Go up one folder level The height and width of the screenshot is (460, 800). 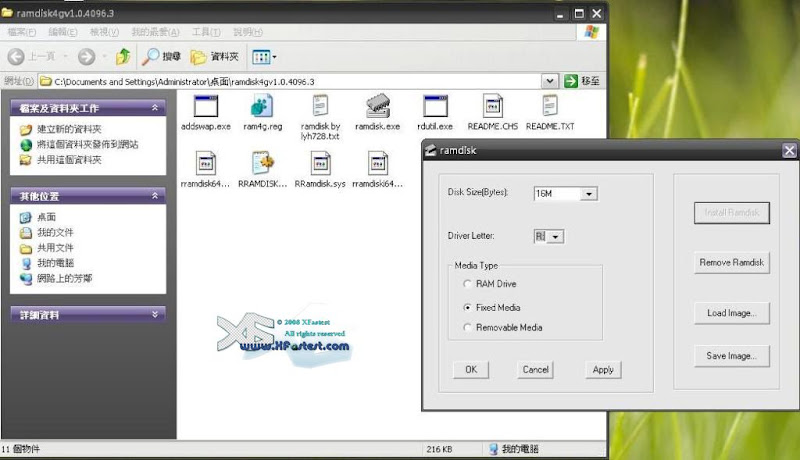123,57
